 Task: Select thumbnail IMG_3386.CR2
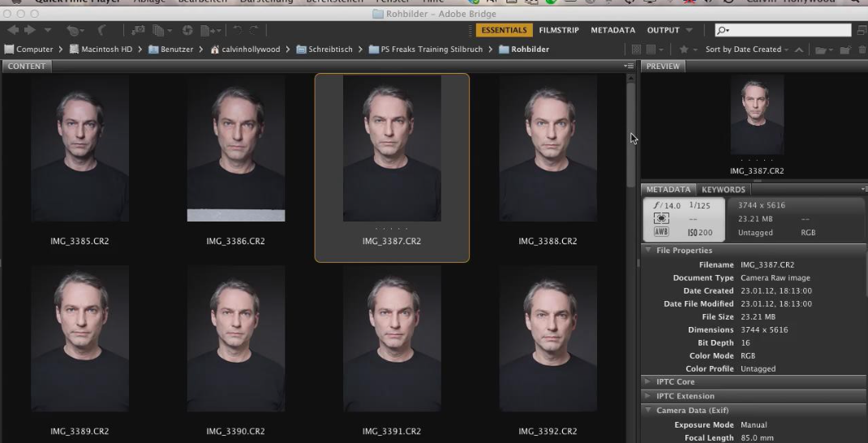236,148
